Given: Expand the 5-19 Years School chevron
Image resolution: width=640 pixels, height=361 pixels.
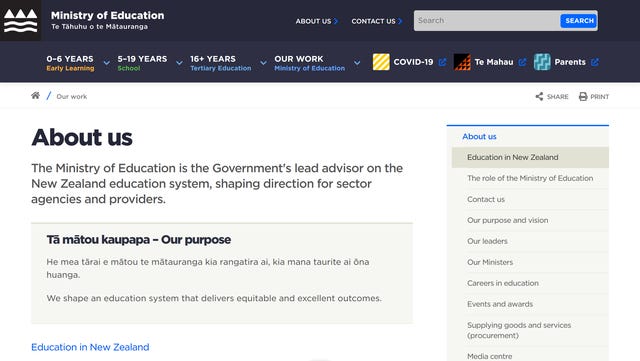Looking at the screenshot, I should point(179,63).
